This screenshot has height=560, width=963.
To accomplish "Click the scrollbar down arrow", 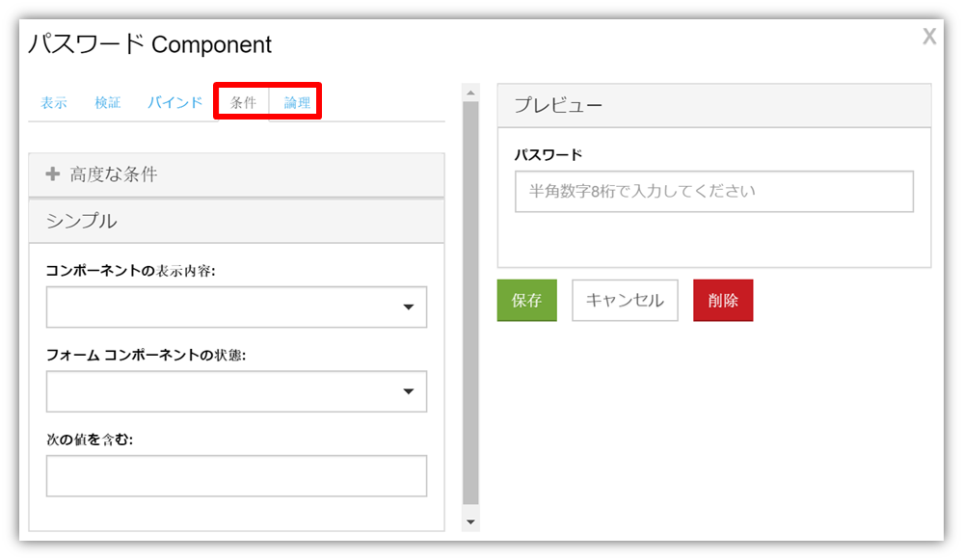I will (x=470, y=522).
